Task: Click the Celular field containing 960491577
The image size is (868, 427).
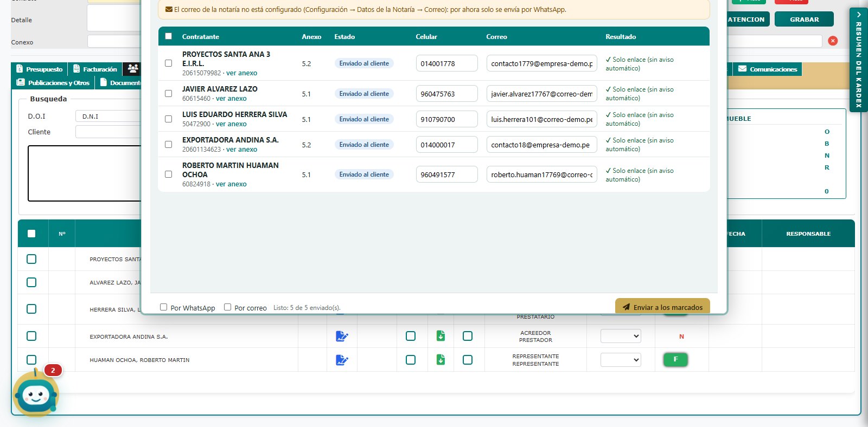Action: click(447, 174)
